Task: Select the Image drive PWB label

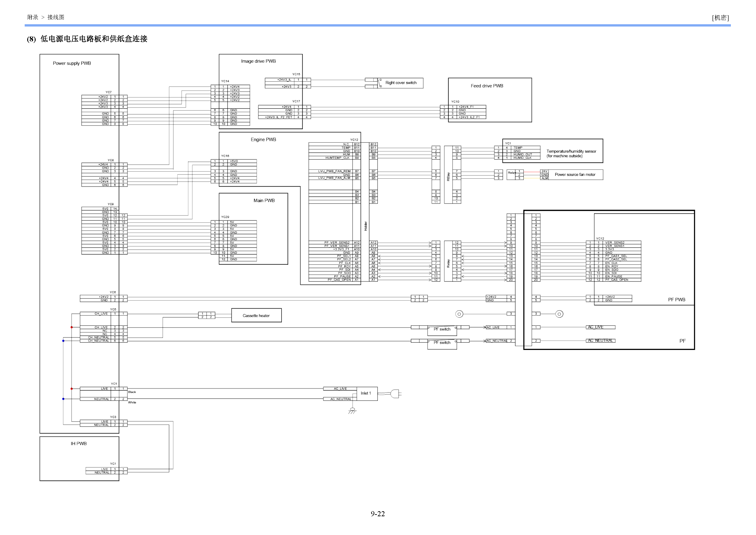Action: click(x=258, y=61)
